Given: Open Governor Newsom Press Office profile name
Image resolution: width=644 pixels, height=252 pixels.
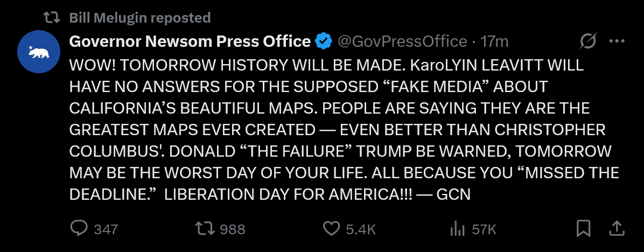Looking at the screenshot, I should pyautogui.click(x=190, y=41).
